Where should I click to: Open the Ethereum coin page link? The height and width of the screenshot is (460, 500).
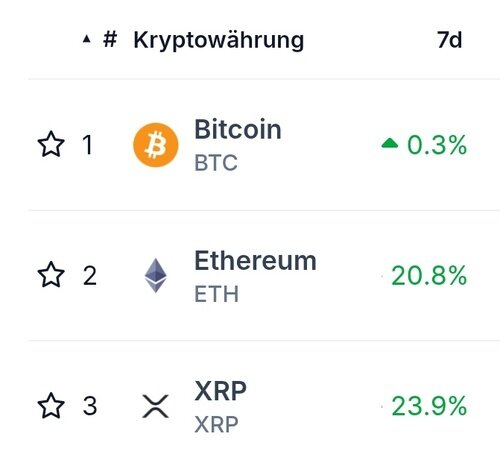(255, 261)
